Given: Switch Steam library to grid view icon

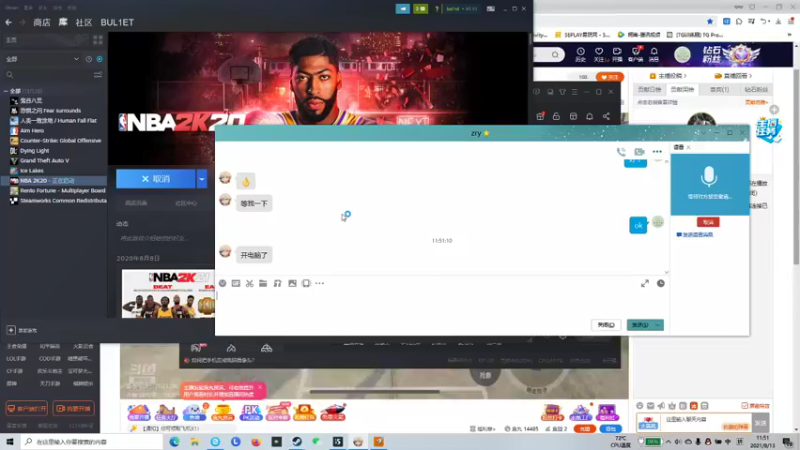Looking at the screenshot, I should click(x=98, y=40).
